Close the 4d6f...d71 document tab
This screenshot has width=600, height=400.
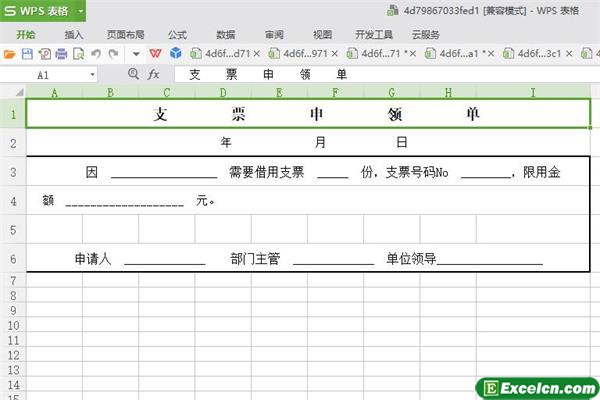tap(257, 54)
